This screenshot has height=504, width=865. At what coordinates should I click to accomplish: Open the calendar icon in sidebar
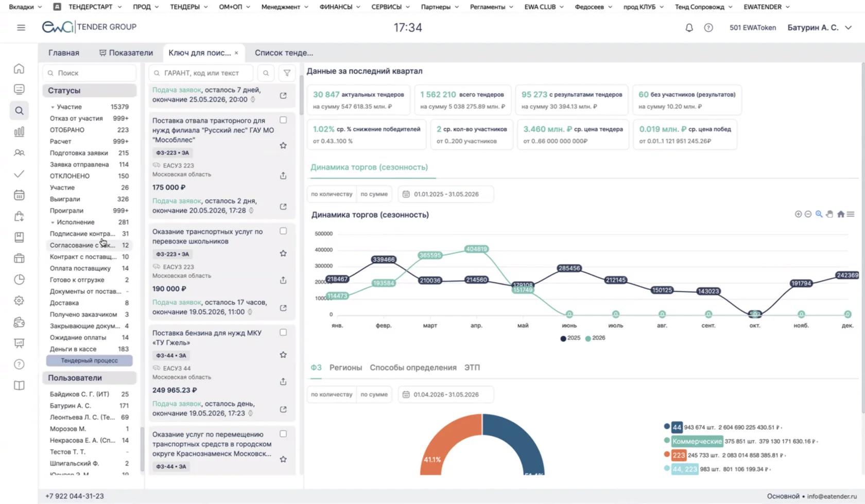(19, 195)
